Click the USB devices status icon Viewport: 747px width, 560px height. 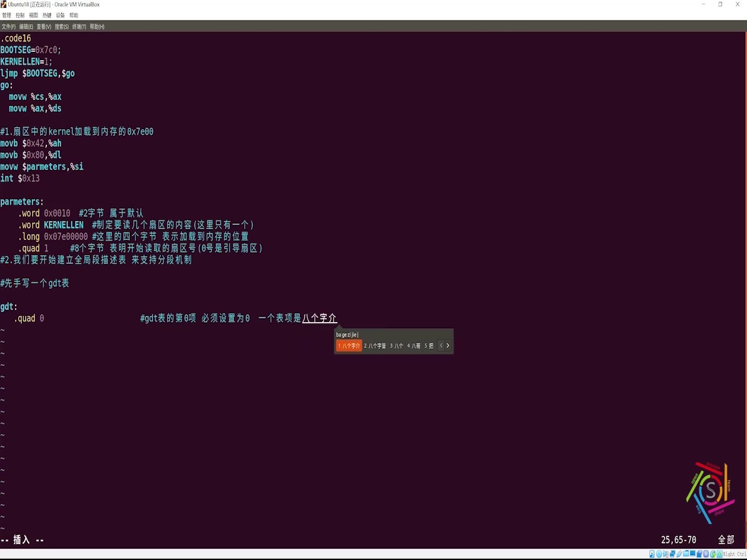tap(679, 554)
